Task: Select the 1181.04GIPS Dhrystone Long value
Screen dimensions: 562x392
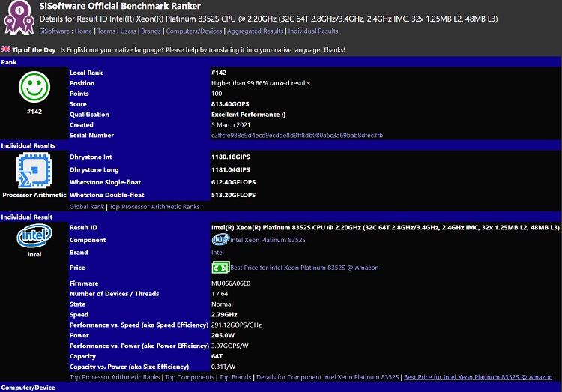Action: point(231,169)
